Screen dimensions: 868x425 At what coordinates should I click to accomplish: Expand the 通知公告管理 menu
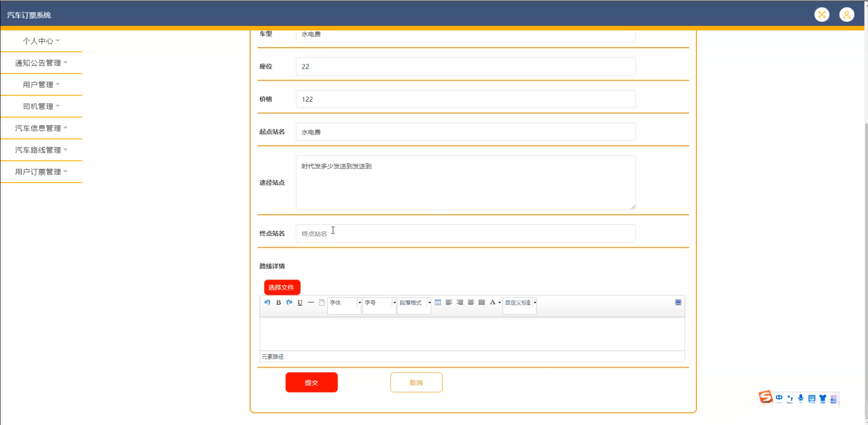click(41, 63)
